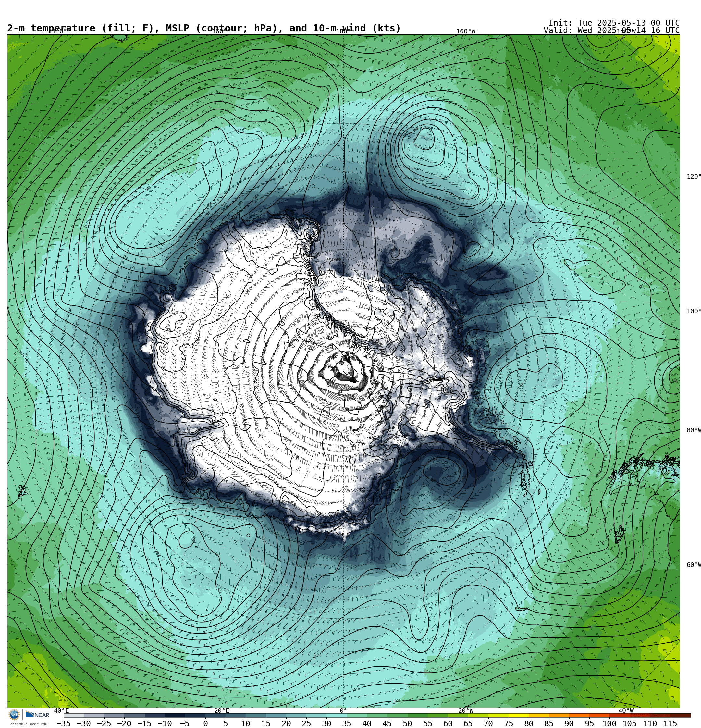Click the NSF logo
Image resolution: width=701 pixels, height=728 pixels.
14,715
